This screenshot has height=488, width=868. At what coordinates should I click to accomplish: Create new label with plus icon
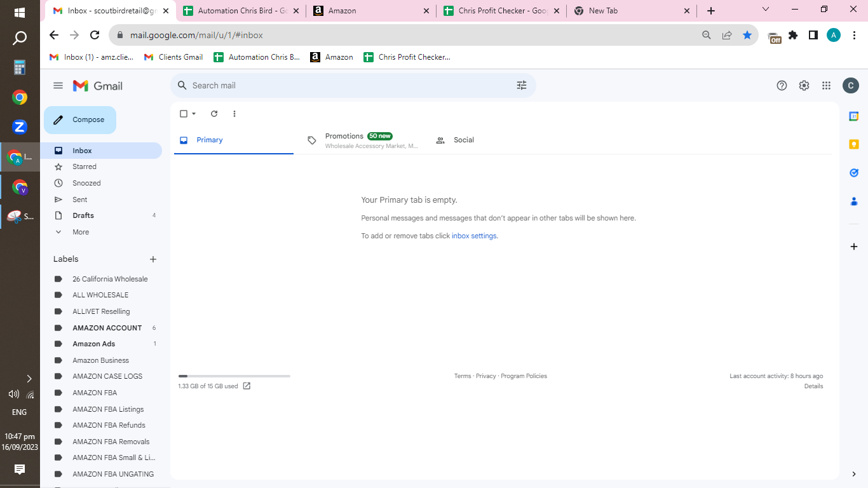click(x=153, y=259)
